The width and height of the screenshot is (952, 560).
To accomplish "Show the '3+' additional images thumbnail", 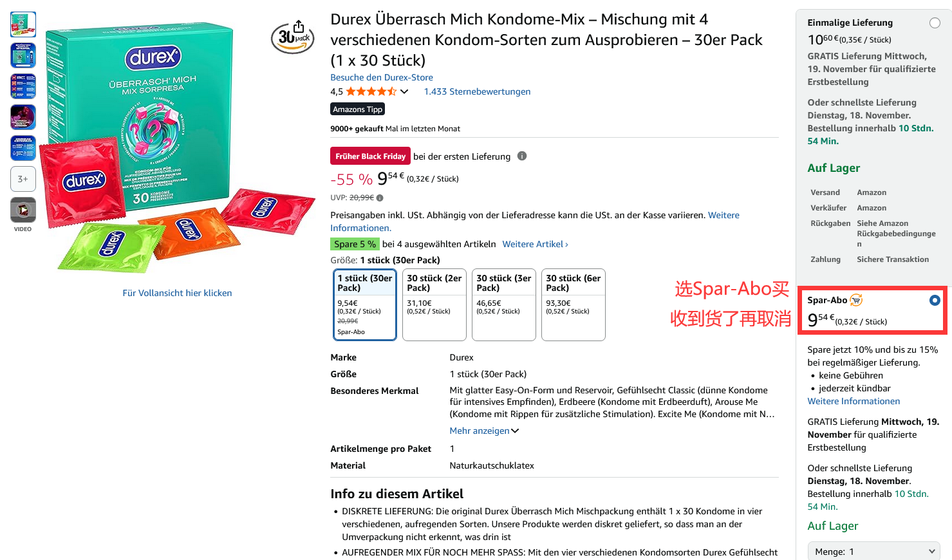I will click(23, 179).
